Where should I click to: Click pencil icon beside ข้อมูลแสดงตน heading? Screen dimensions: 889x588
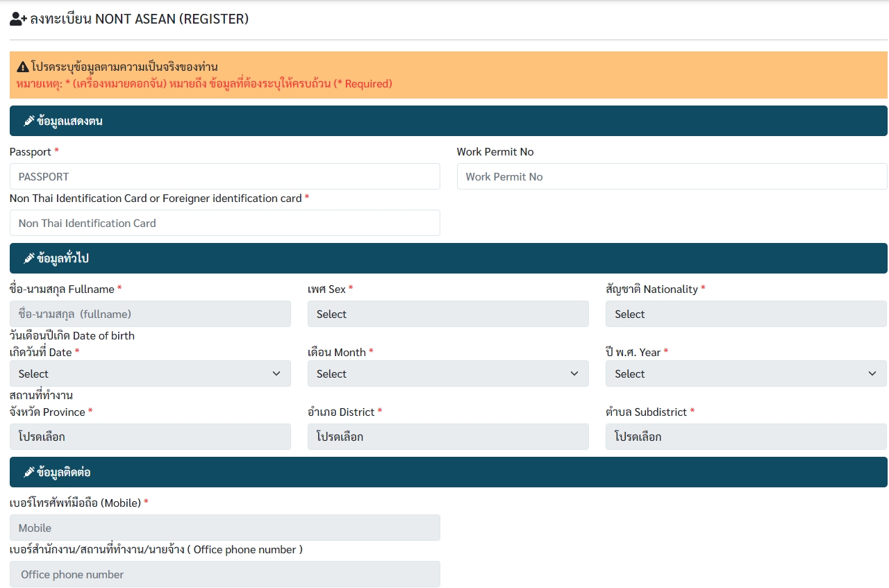(x=29, y=121)
